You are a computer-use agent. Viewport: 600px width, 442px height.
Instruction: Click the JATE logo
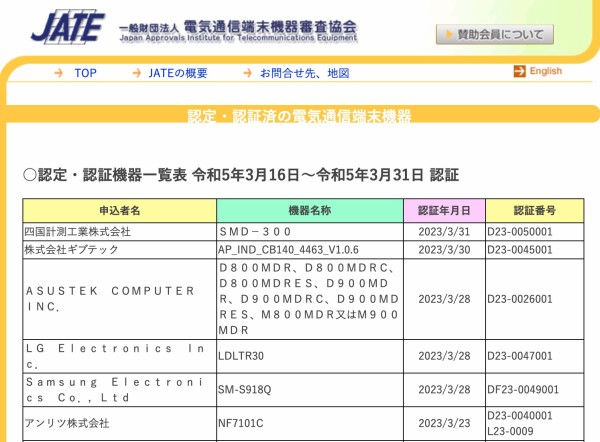coord(68,26)
